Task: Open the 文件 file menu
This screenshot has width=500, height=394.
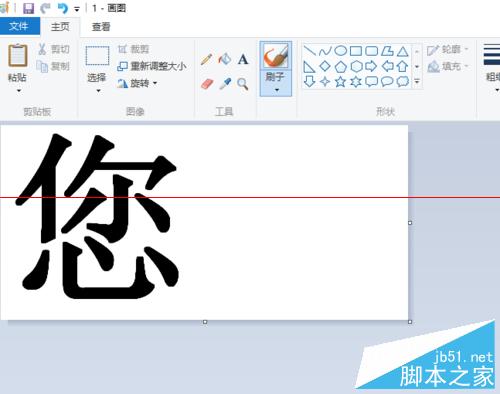Action: tap(19, 26)
